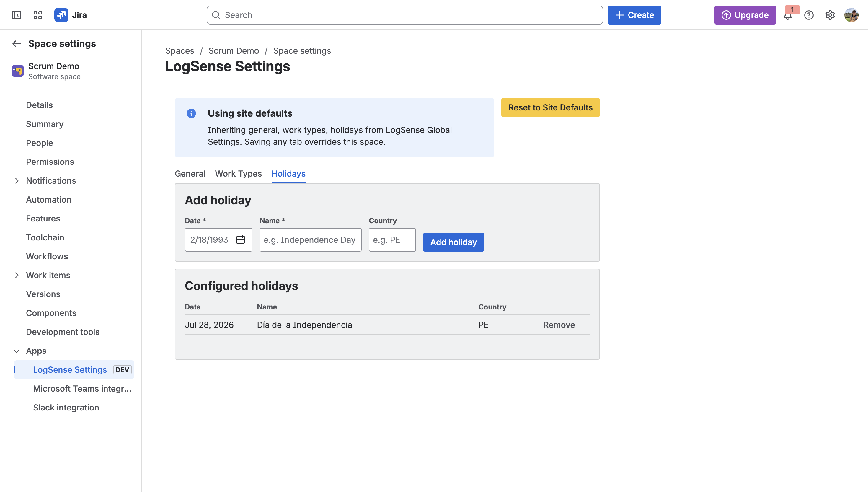
Task: Click the Scrum Demo space avatar icon
Action: 17,71
